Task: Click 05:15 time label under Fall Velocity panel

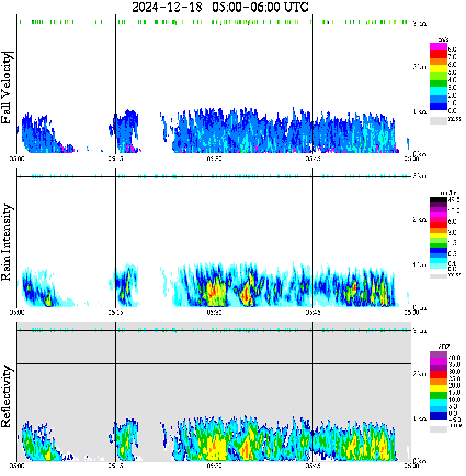Action: click(116, 159)
